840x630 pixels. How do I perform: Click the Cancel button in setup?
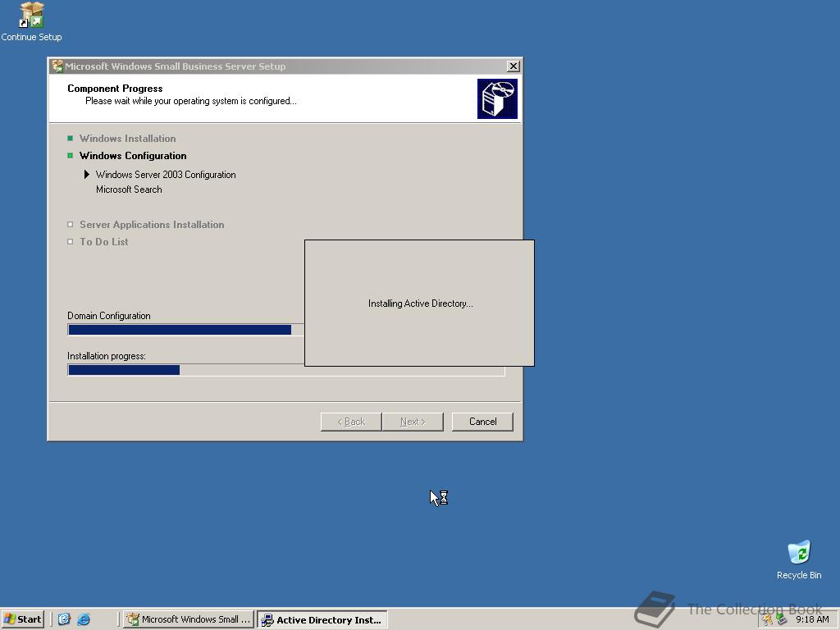tap(482, 422)
